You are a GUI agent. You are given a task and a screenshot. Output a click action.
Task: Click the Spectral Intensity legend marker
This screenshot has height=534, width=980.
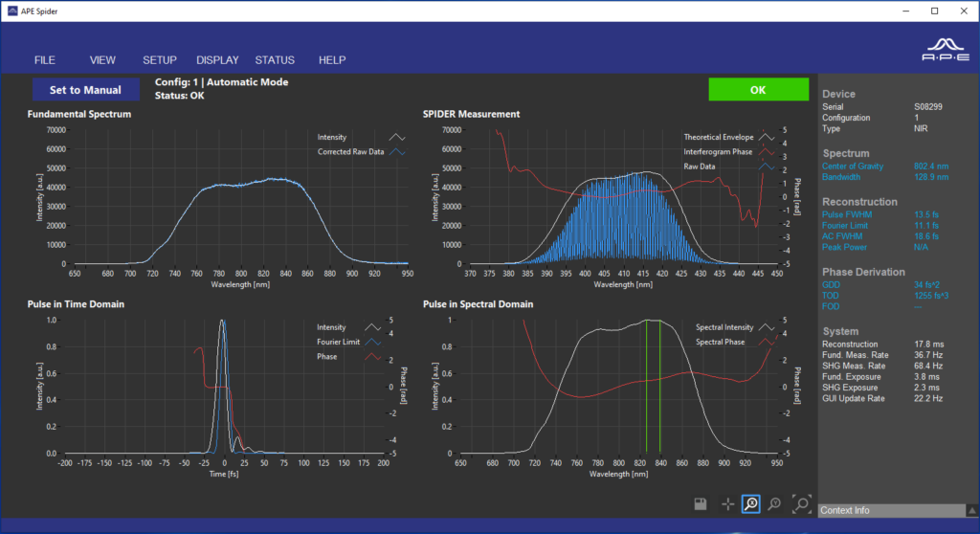click(767, 327)
